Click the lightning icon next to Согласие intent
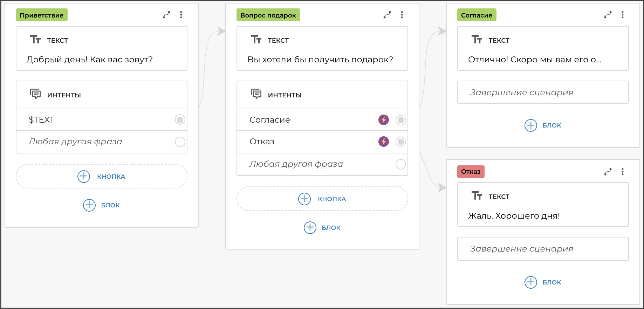Screen dimensions: 644x309 (384, 120)
